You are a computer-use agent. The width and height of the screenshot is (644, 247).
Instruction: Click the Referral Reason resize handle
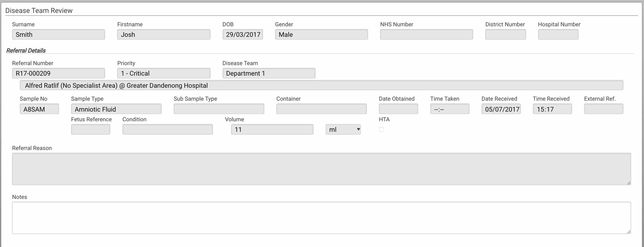[x=629, y=183]
